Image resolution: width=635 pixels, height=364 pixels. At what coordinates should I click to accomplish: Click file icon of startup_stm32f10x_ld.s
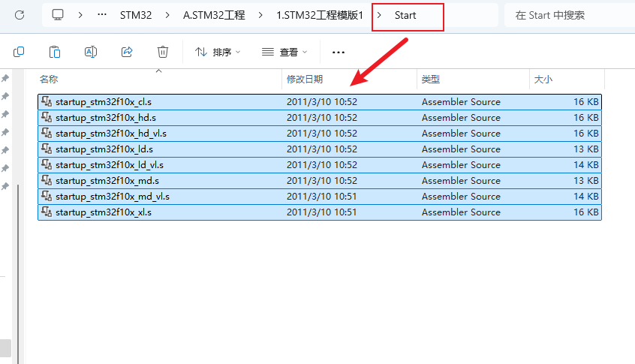[47, 149]
